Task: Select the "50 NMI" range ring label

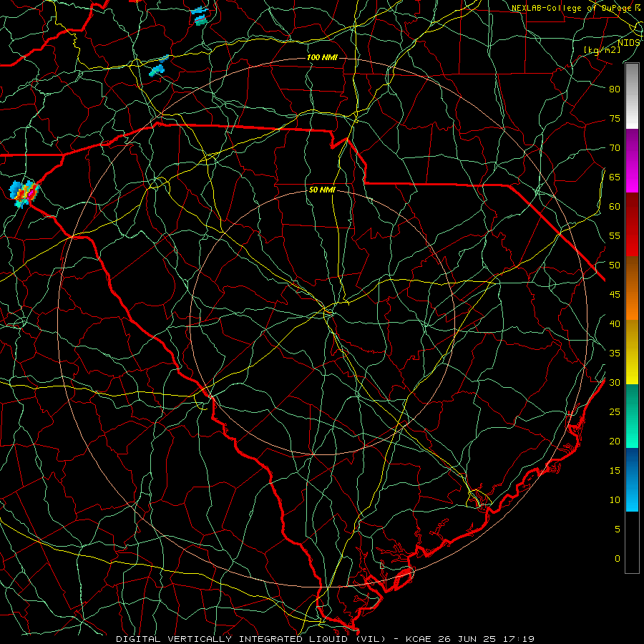Action: (322, 190)
